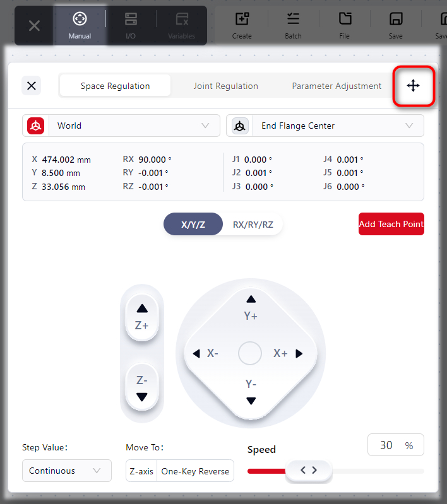Open the Batch toolbar icon
Viewport: 447px width, 504px height.
click(x=293, y=19)
